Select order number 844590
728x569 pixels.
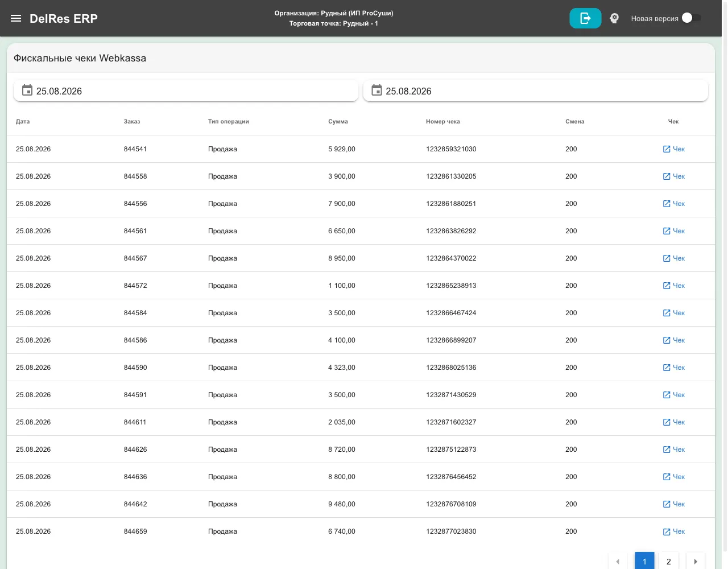(x=135, y=368)
